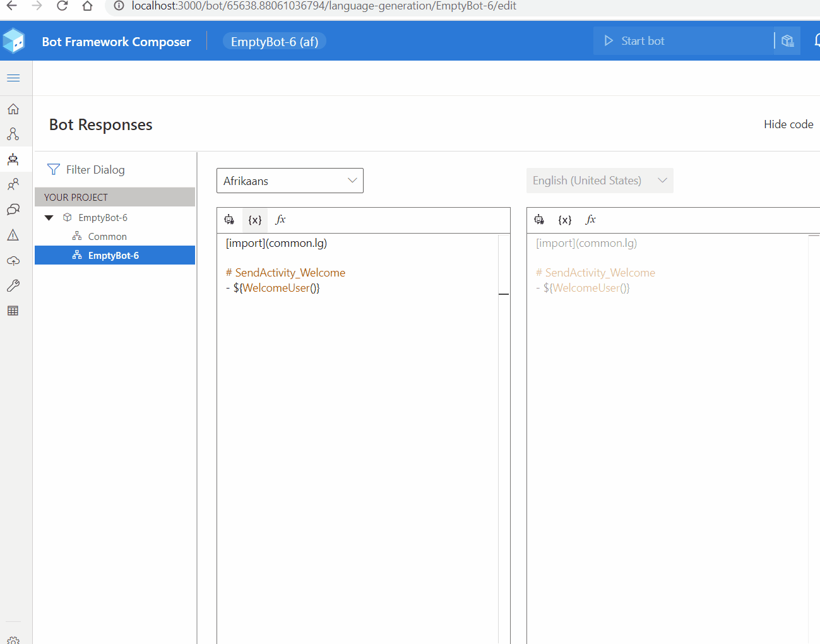
Task: Open the local runtime bots panel icon
Action: click(x=787, y=41)
